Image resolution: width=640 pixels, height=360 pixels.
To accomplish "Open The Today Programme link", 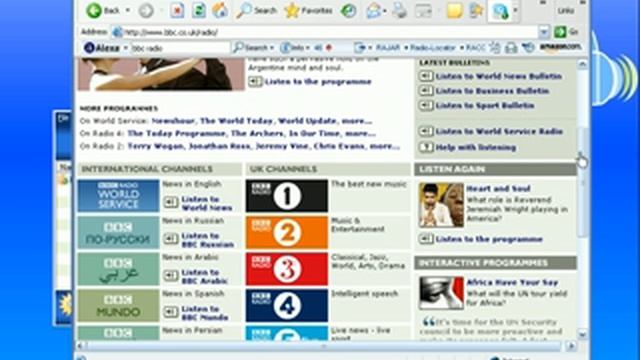I will (x=176, y=133).
